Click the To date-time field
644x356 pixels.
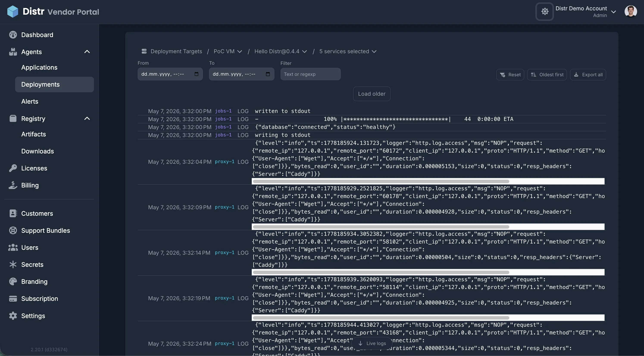pos(241,74)
